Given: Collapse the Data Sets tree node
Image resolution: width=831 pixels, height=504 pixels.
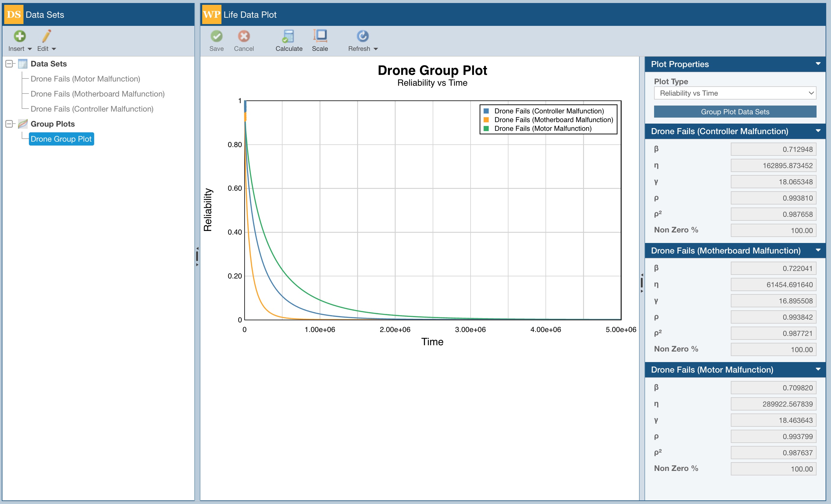Looking at the screenshot, I should 9,64.
